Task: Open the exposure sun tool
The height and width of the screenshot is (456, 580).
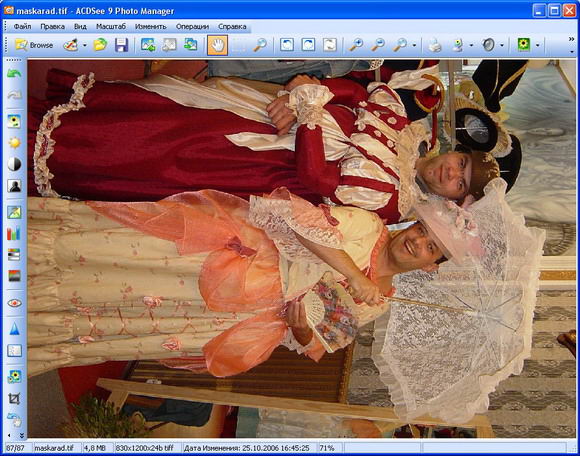Action: point(14,143)
